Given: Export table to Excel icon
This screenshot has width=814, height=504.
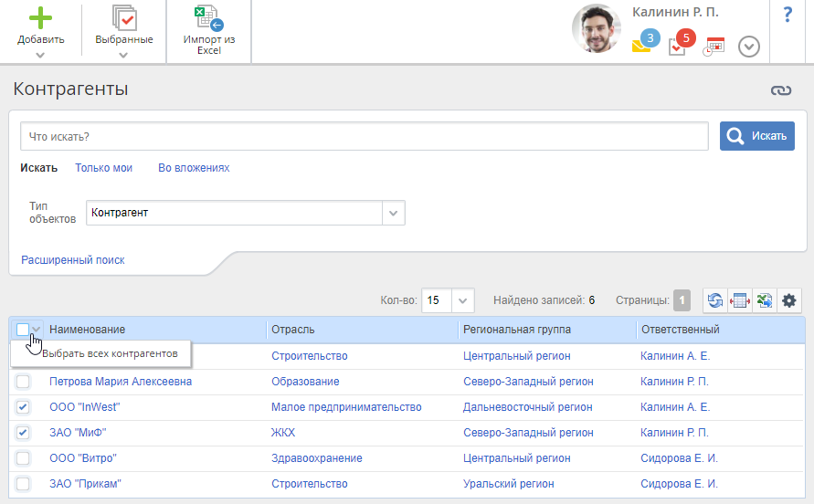Looking at the screenshot, I should (765, 300).
